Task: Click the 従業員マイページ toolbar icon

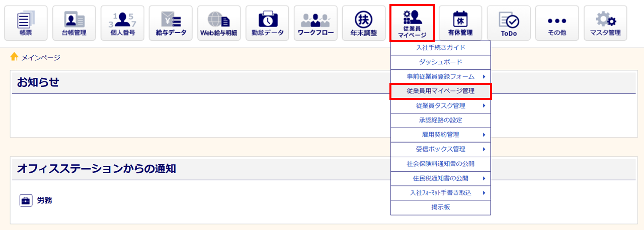Action: coord(412,23)
